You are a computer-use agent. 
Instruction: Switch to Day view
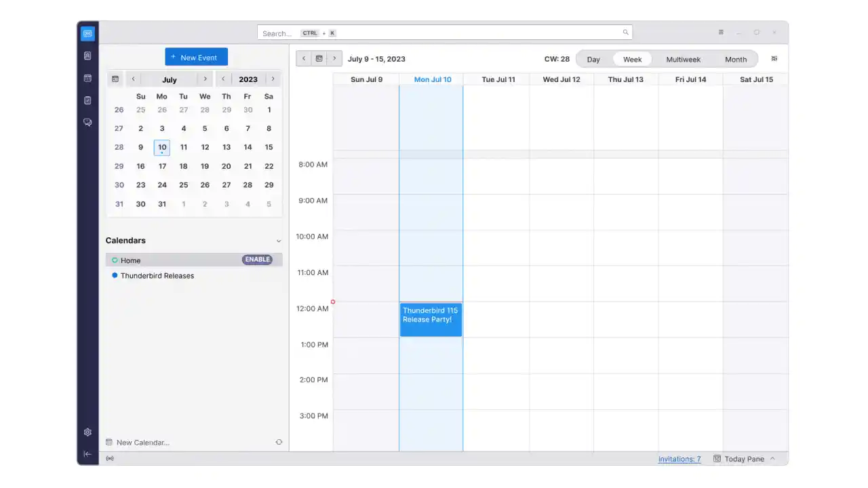pos(593,59)
